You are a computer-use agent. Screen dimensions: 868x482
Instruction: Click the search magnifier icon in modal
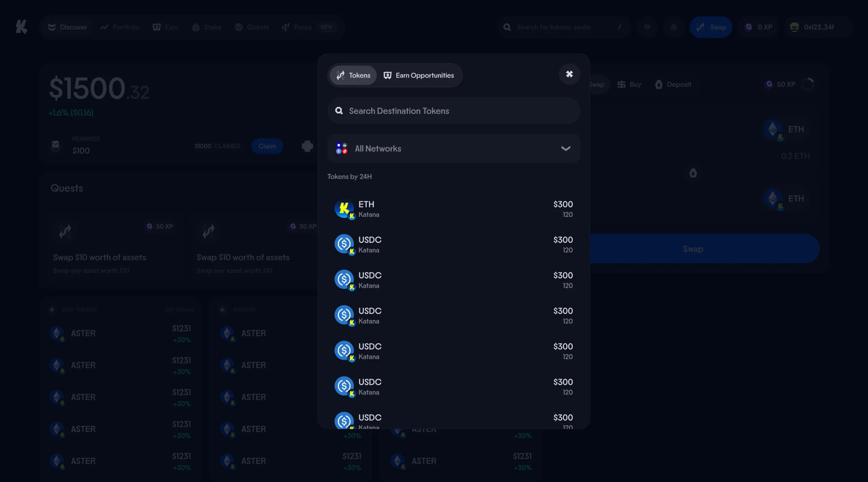coord(339,111)
